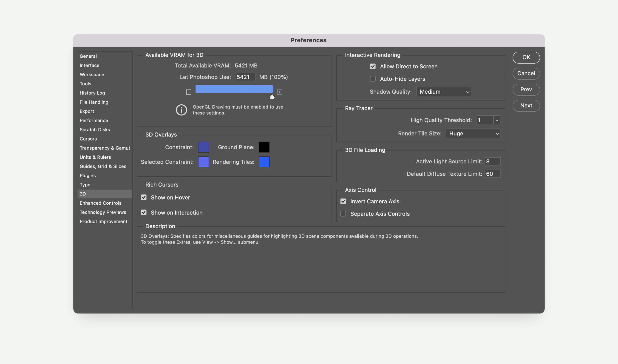
Task: Click the OK button
Action: click(526, 57)
